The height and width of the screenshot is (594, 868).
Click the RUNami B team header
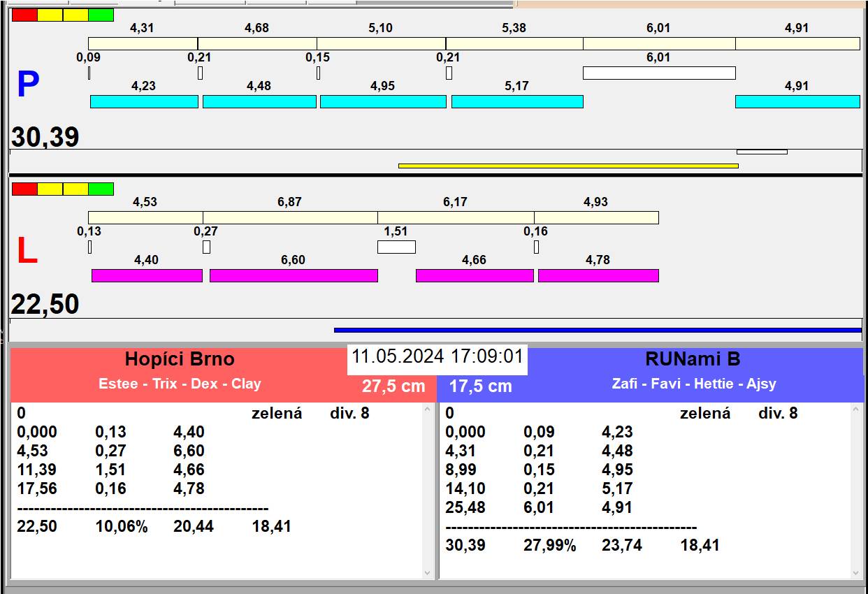click(692, 359)
